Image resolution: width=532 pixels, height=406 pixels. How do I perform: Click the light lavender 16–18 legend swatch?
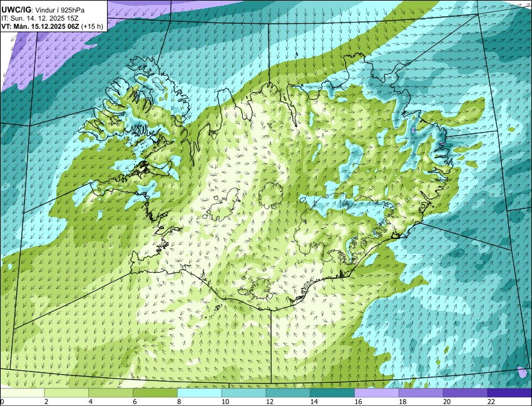(377, 393)
